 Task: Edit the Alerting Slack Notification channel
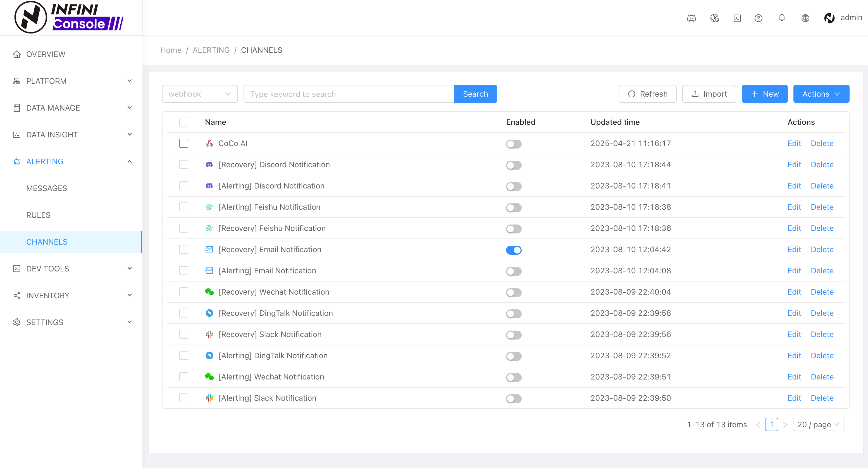pyautogui.click(x=794, y=398)
